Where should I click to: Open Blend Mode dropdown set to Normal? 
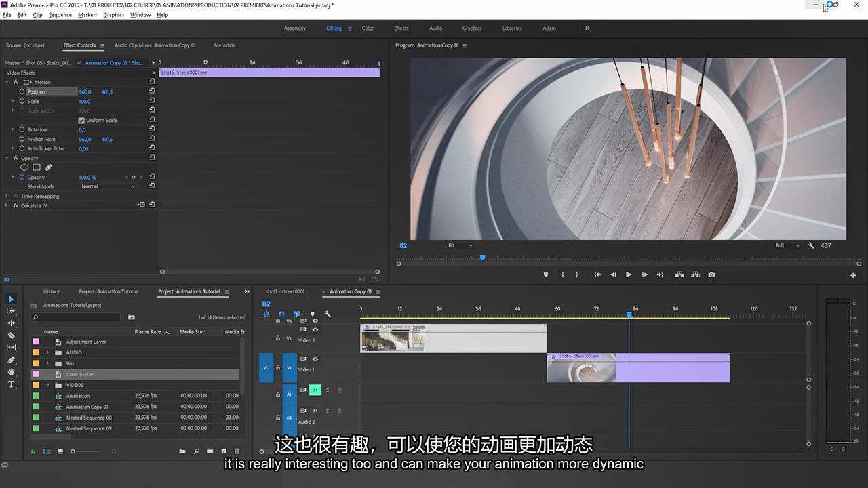pyautogui.click(x=108, y=186)
